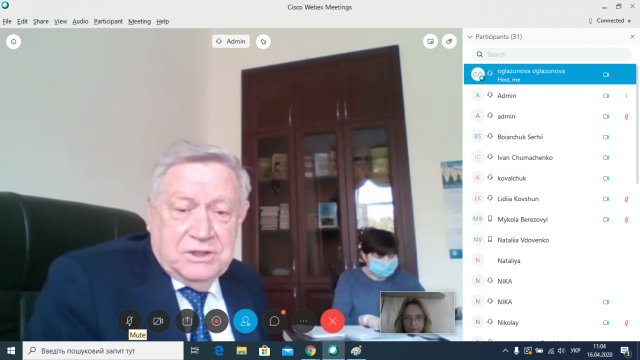This screenshot has width=640, height=360.
Task: Click muted mic icon on lowercase admin row
Action: [x=627, y=117]
